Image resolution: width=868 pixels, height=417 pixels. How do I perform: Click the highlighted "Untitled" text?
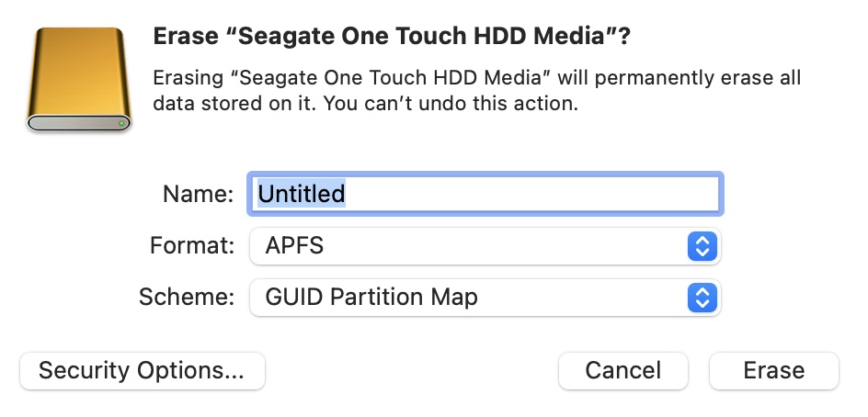[x=301, y=195]
